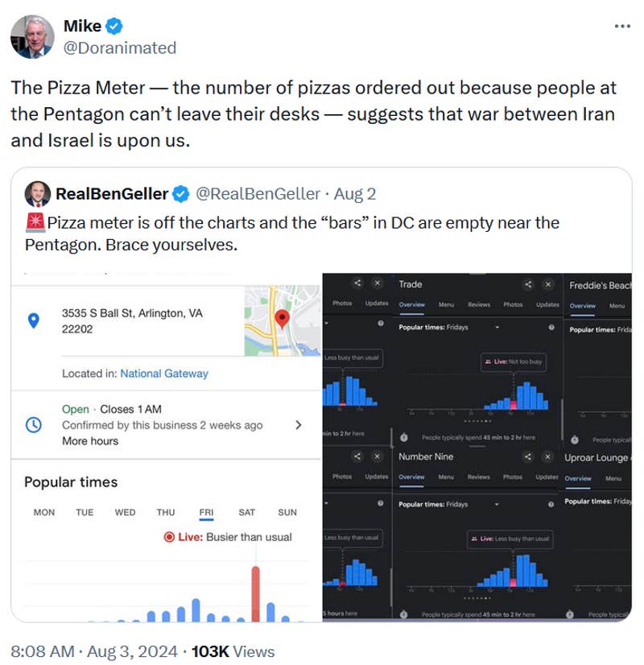The width and height of the screenshot is (644, 665).
Task: Switch to Reviews tab in Trade panel
Action: 479,304
